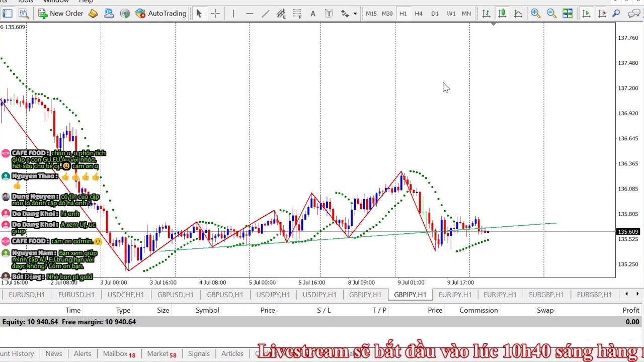Click the T / P column header
This screenshot has height=362, width=644.
click(x=379, y=310)
